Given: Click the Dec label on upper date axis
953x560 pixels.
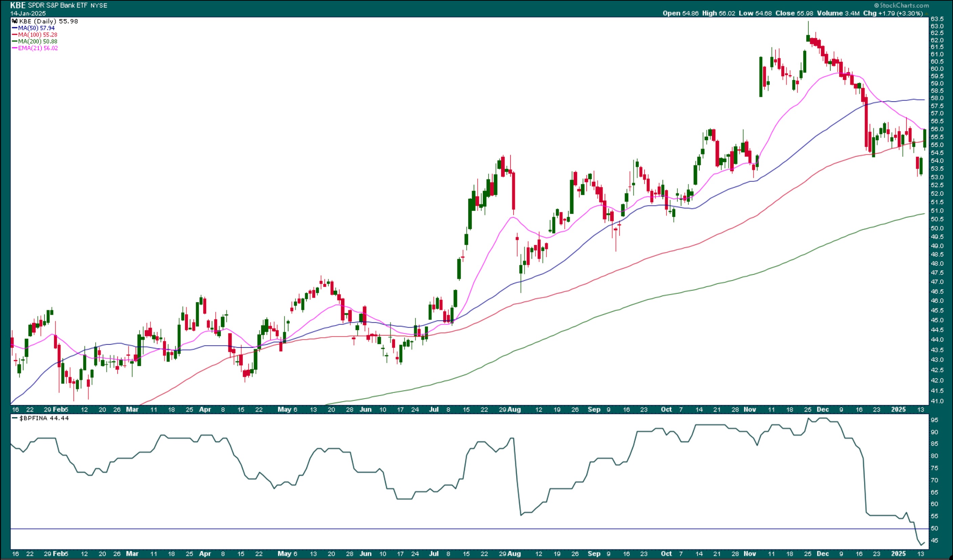Looking at the screenshot, I should (x=823, y=410).
